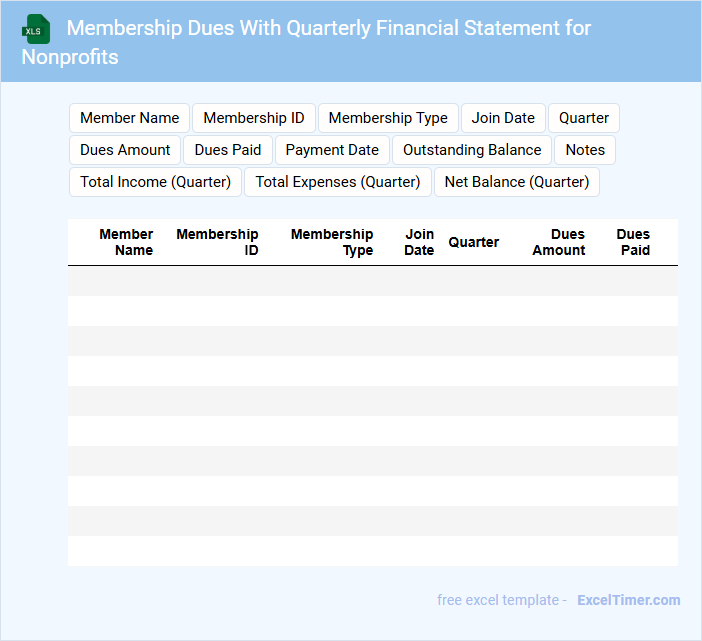Select the Dues Amount tag
Image resolution: width=702 pixels, height=641 pixels.
point(125,150)
